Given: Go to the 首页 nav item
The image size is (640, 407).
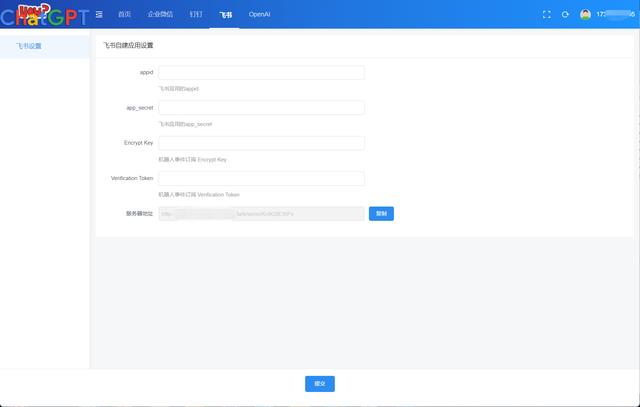Looking at the screenshot, I should click(124, 14).
